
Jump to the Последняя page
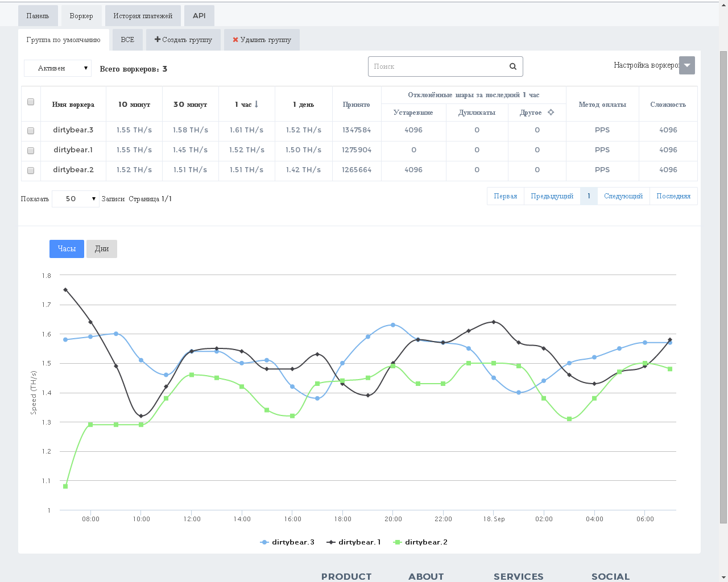click(673, 196)
